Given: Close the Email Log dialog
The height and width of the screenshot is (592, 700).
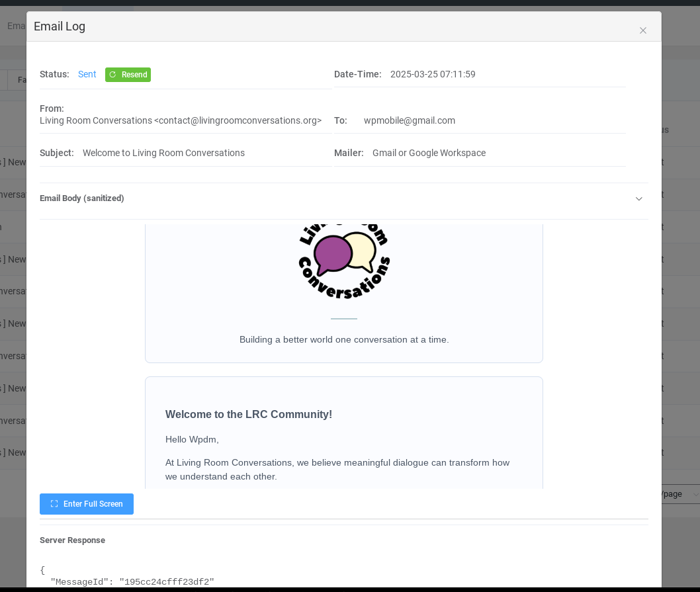Looking at the screenshot, I should (643, 30).
